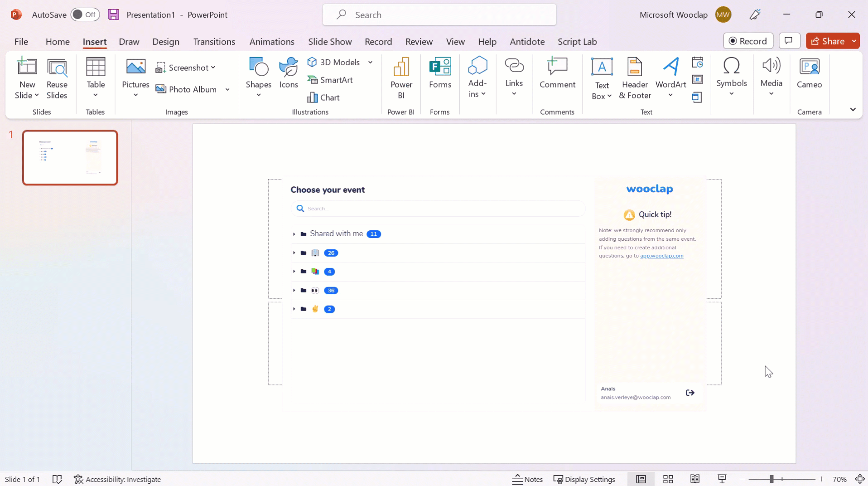This screenshot has height=486, width=868.
Task: Insert a SmartArt graphic
Action: click(x=330, y=80)
